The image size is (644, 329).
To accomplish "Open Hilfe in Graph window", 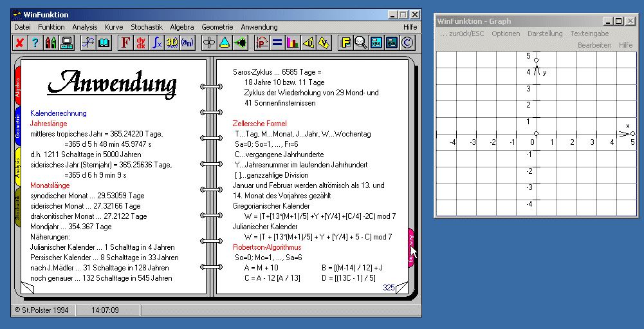I will click(x=626, y=45).
